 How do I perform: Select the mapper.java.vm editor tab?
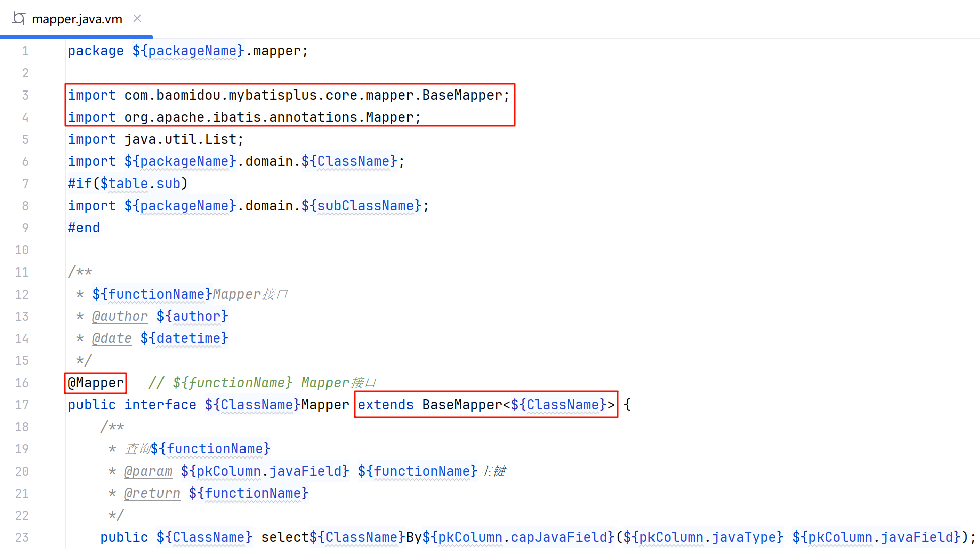(76, 19)
